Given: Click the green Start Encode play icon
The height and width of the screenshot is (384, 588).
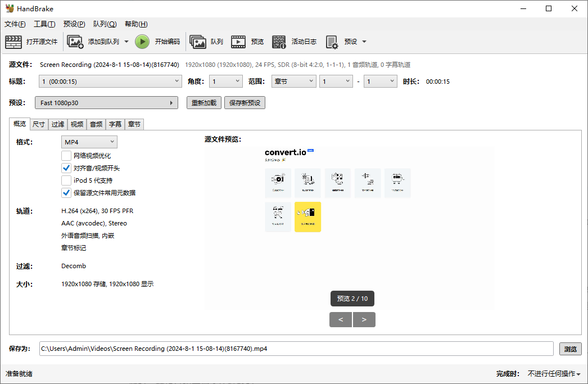Looking at the screenshot, I should pyautogui.click(x=142, y=42).
